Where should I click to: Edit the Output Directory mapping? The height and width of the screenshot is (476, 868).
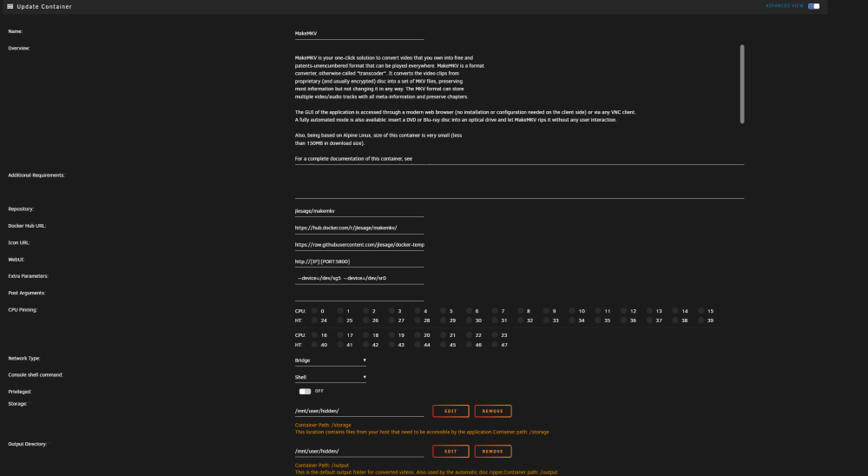coord(450,451)
